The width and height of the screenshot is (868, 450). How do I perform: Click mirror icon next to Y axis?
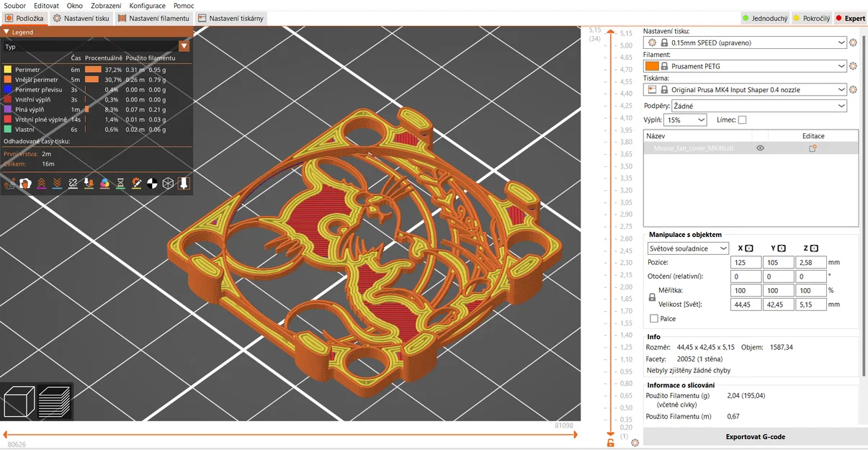(x=782, y=248)
